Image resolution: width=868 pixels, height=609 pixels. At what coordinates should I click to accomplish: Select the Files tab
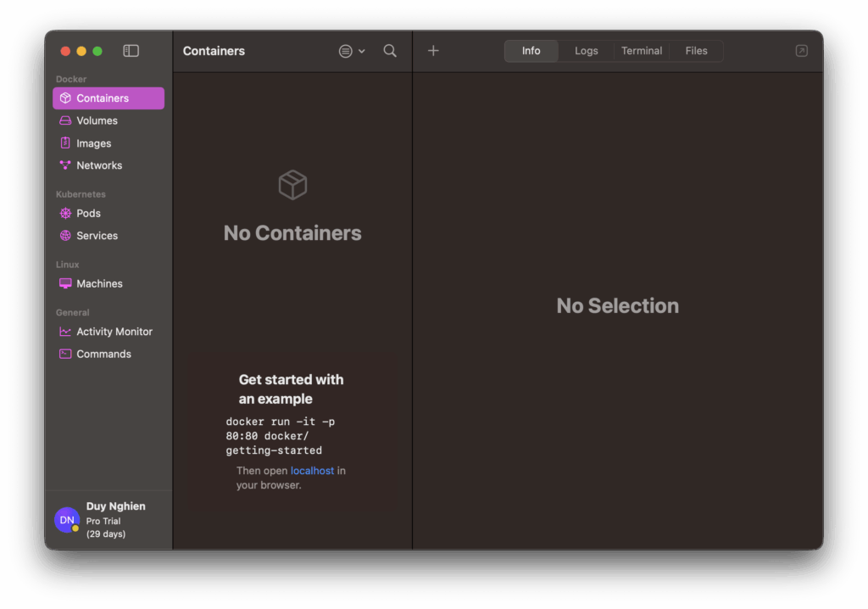696,51
